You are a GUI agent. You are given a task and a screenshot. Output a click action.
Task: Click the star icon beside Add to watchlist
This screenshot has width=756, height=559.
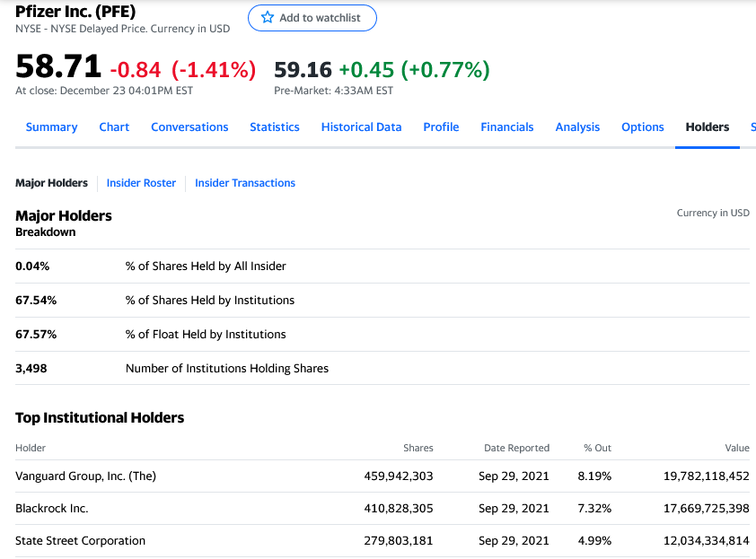pyautogui.click(x=267, y=18)
